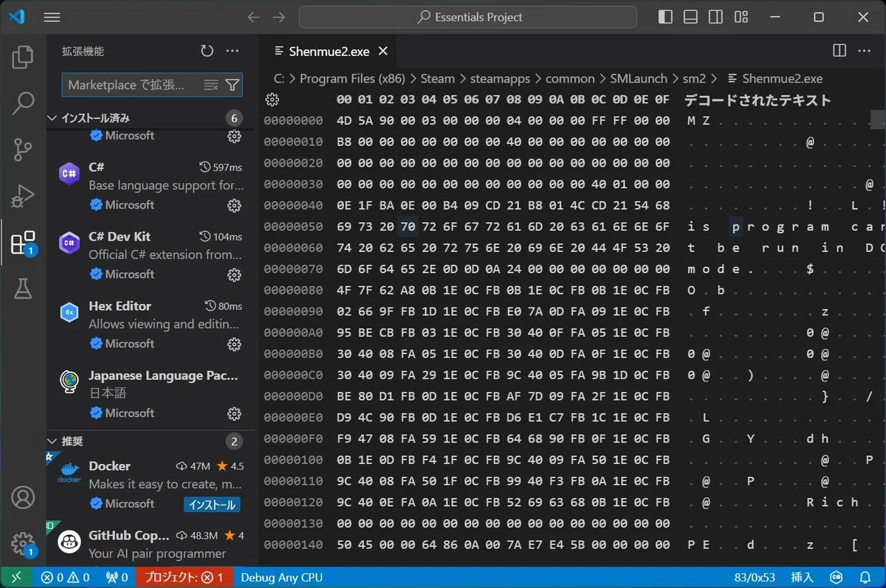The width and height of the screenshot is (886, 588).
Task: Open notifications bell in the status bar
Action: point(865,578)
